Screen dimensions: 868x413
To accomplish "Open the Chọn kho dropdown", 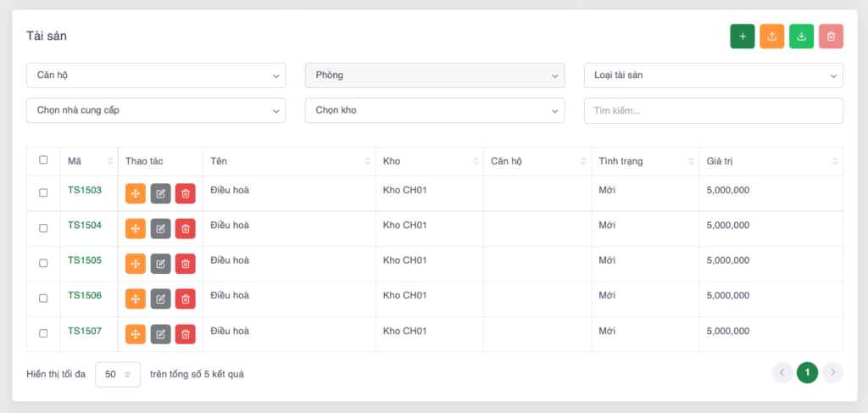I will pos(434,110).
